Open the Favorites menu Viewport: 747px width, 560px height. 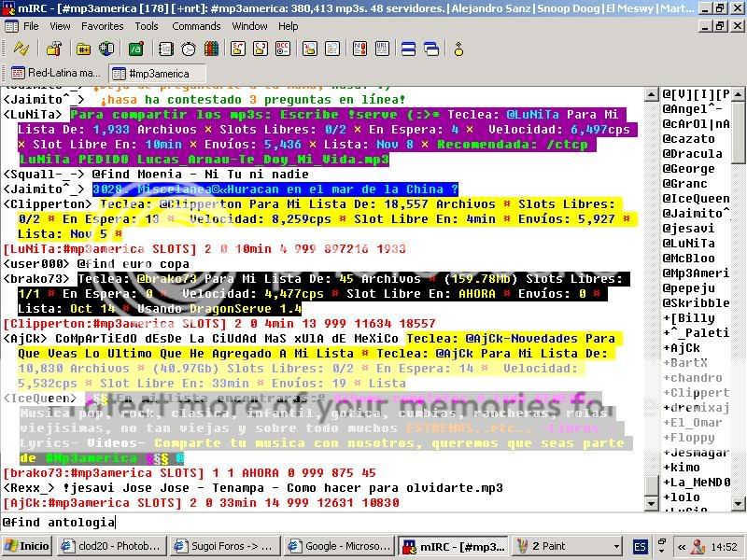103,26
